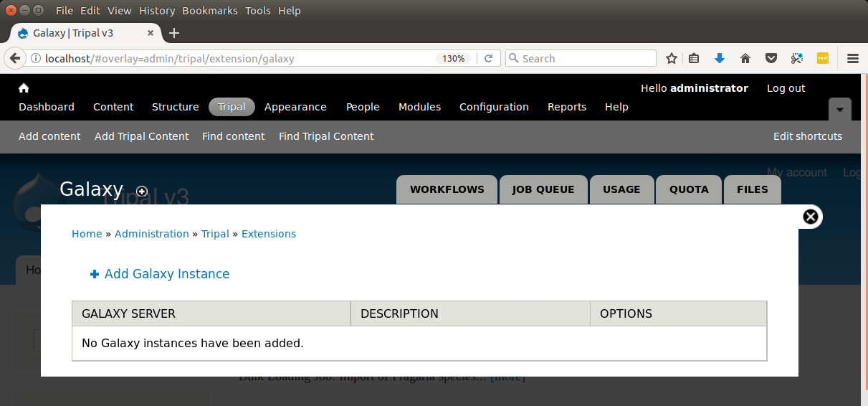This screenshot has height=406, width=868.
Task: Open the History menu
Action: (x=157, y=11)
